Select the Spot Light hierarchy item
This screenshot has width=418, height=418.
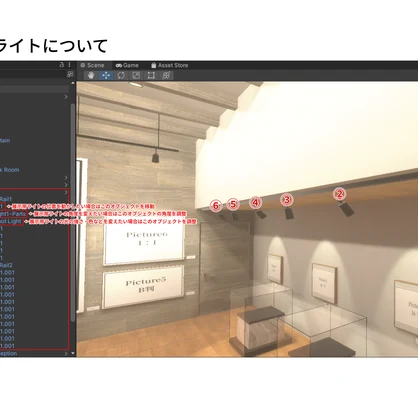click(11, 221)
